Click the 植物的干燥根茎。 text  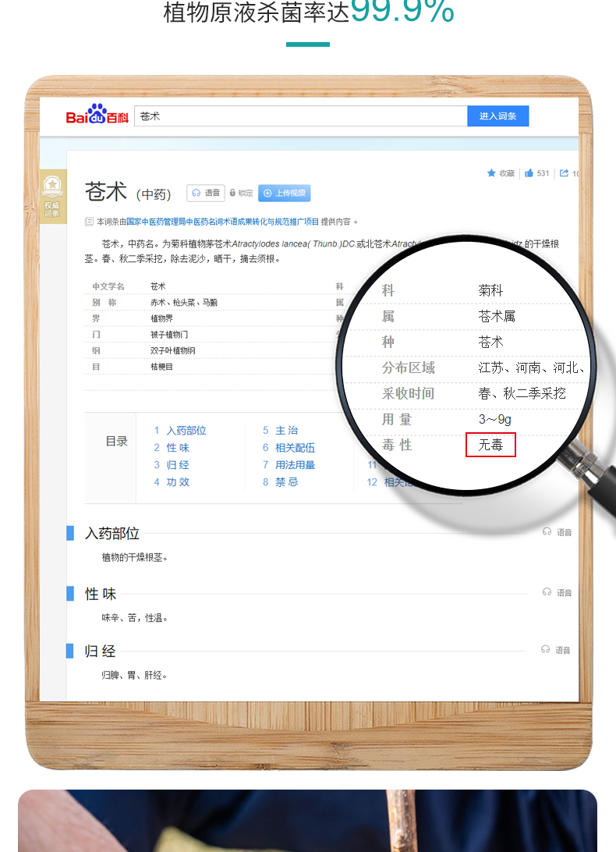pyautogui.click(x=135, y=558)
